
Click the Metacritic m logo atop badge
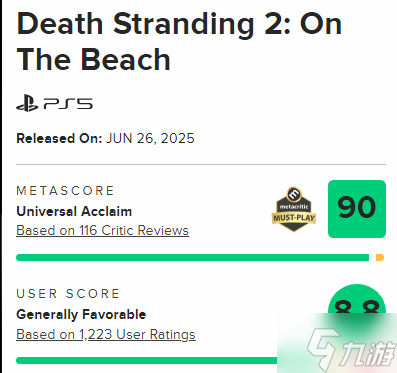pyautogui.click(x=294, y=194)
